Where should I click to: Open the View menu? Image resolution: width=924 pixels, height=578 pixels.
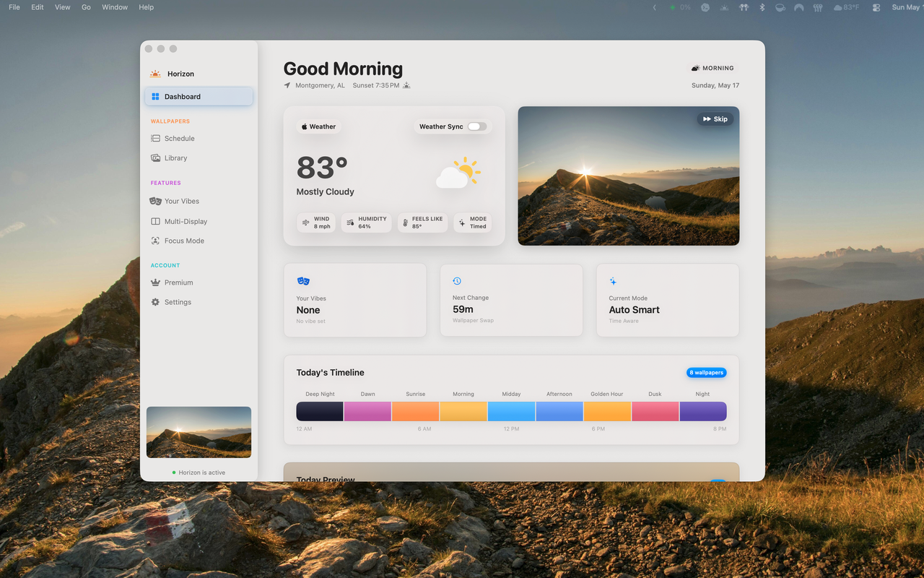pyautogui.click(x=63, y=7)
